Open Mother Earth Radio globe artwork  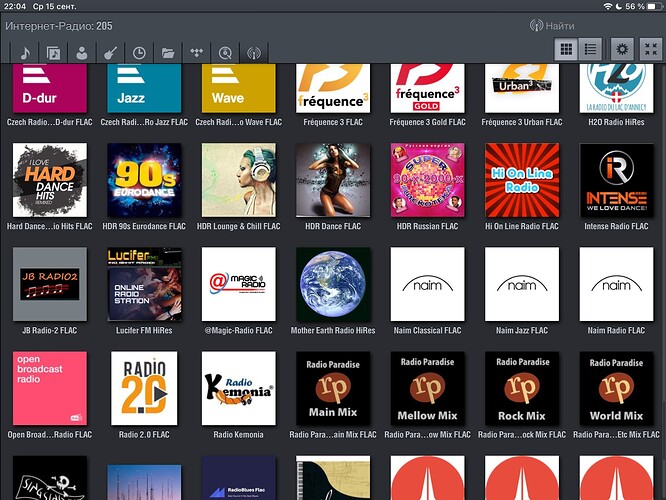click(x=333, y=284)
